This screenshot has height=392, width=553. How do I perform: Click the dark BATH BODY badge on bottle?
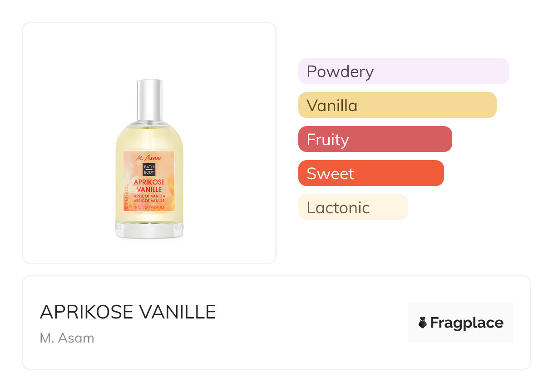tap(149, 169)
